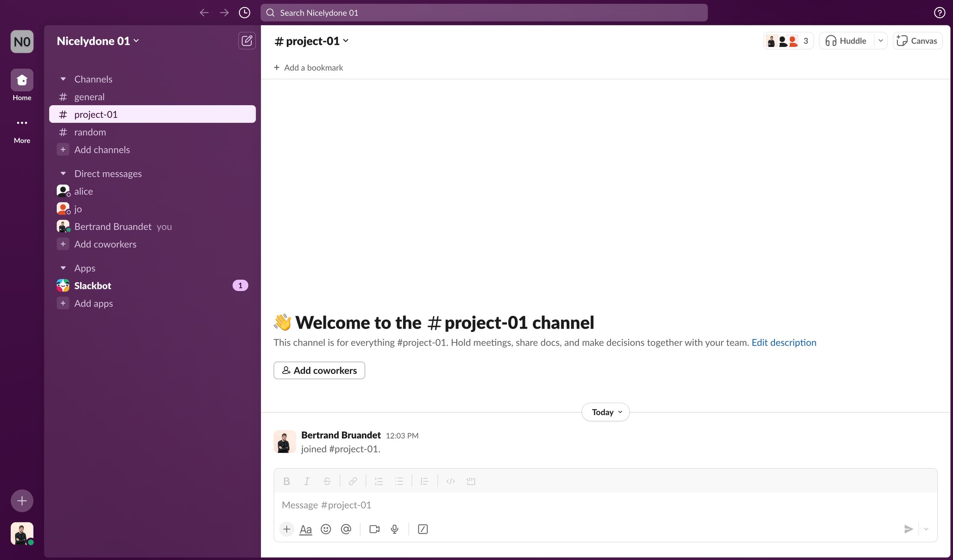
Task: Insert a code block
Action: coord(471,481)
